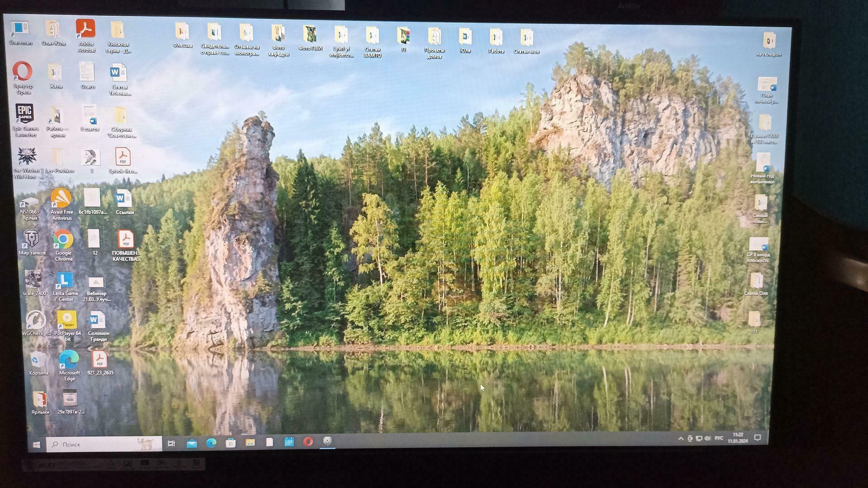Open the Новый год document icon
The width and height of the screenshot is (868, 488).
762,168
